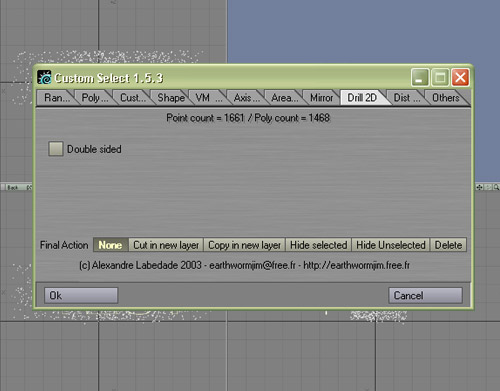The height and width of the screenshot is (391, 500).
Task: Enable the Double sided checkbox
Action: pyautogui.click(x=56, y=149)
